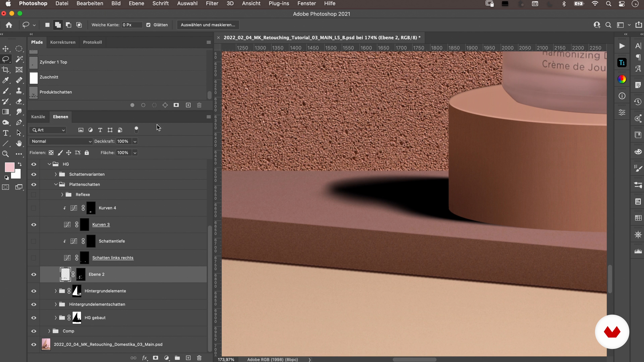Screen dimensions: 644x362
Task: Select the Path Selection tool
Action: pos(19,133)
